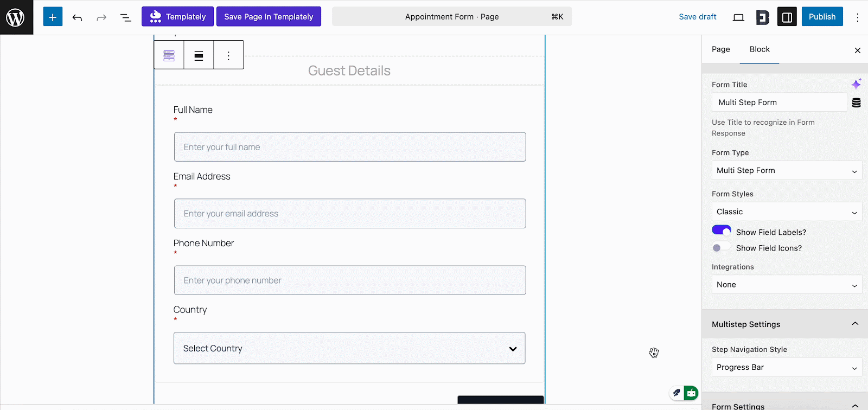
Task: Toggle the block inserter plus button
Action: (53, 17)
